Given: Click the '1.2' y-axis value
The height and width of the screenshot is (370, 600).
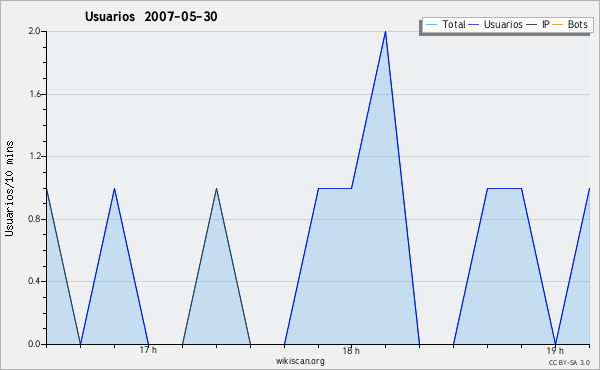Looking at the screenshot, I should (35, 156).
